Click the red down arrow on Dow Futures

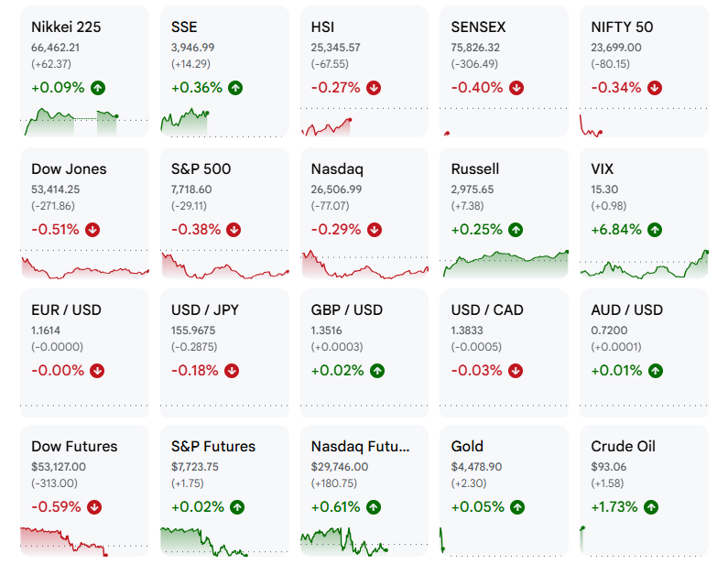(94, 507)
